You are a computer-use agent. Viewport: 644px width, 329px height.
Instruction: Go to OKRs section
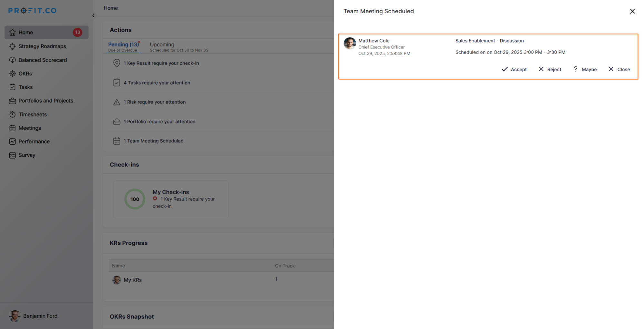25,74
